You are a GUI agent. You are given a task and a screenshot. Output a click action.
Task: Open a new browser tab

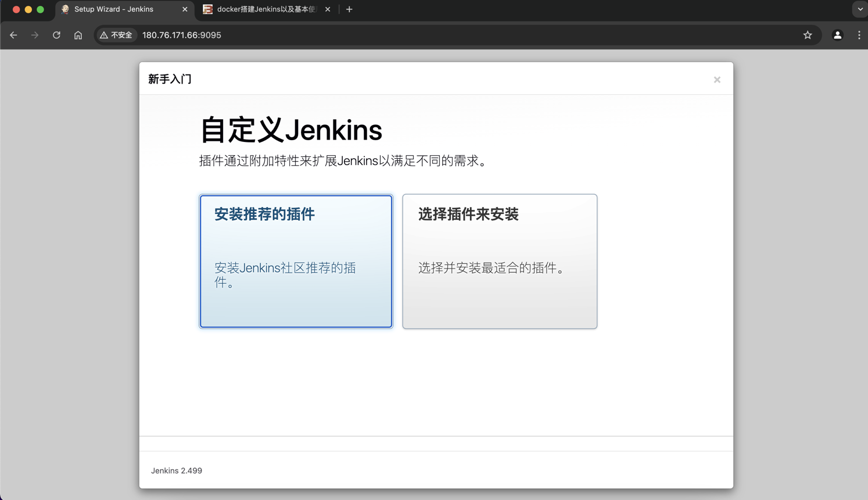[349, 9]
